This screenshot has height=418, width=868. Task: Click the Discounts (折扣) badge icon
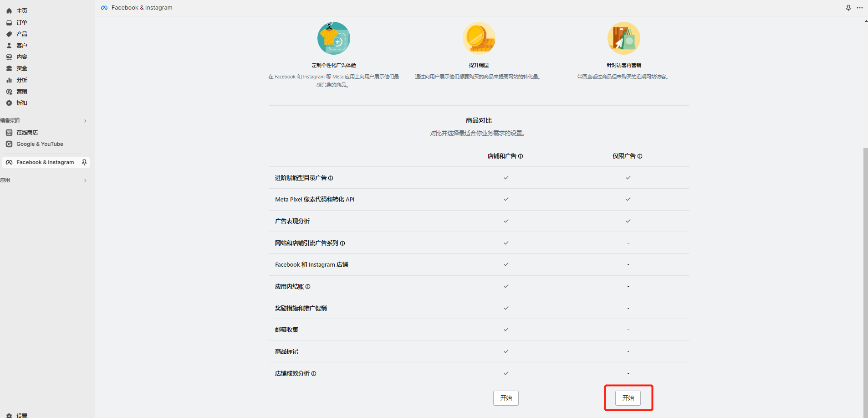9,103
